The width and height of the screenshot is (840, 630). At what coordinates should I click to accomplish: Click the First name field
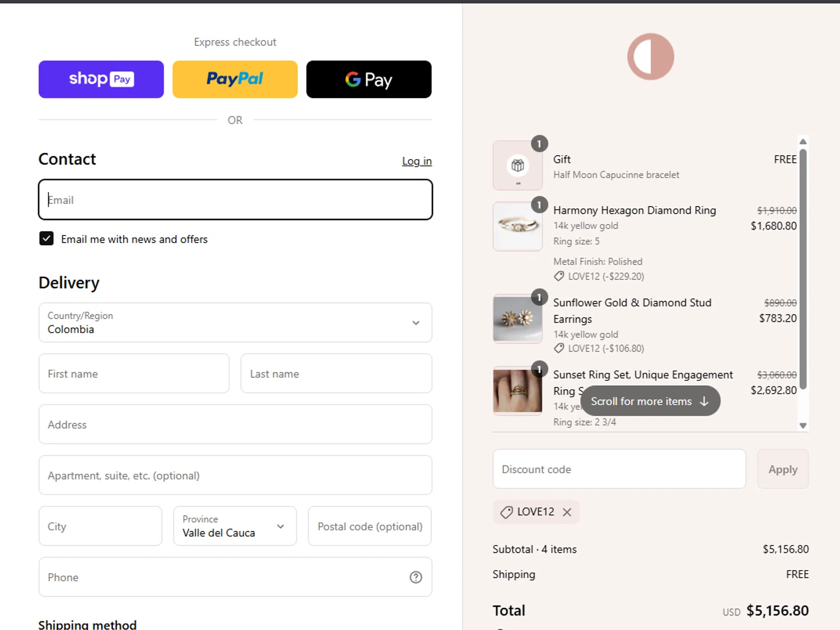(x=134, y=374)
